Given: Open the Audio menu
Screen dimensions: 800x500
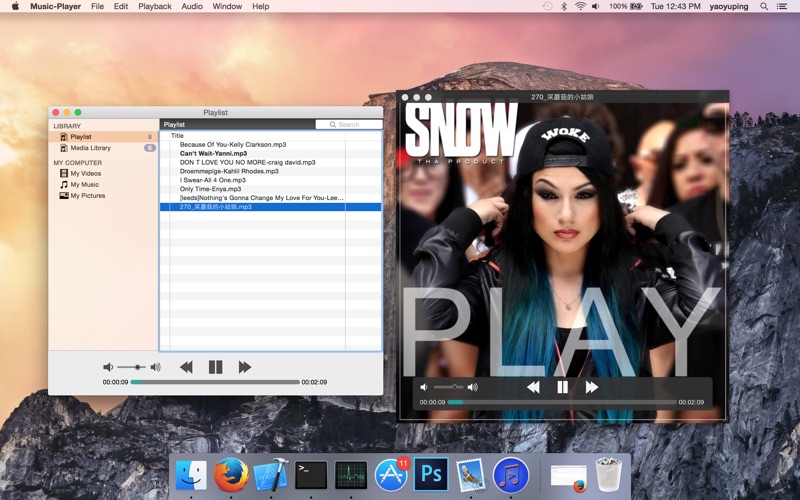Looking at the screenshot, I should coord(192,6).
